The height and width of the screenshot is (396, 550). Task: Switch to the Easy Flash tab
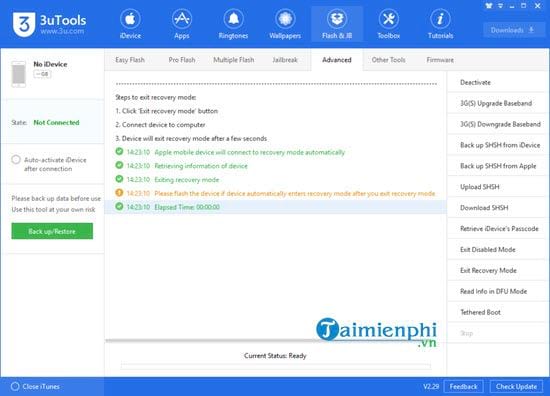click(130, 60)
